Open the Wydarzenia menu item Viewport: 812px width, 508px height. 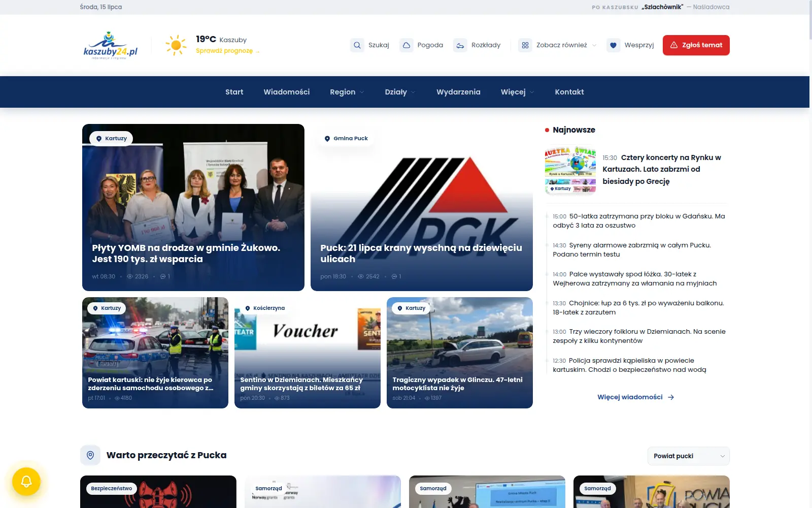tap(458, 92)
